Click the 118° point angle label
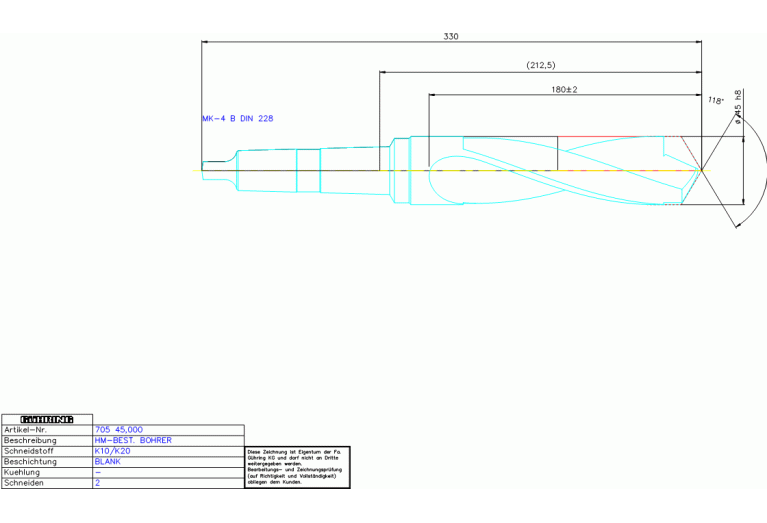767x523 pixels. (x=715, y=101)
